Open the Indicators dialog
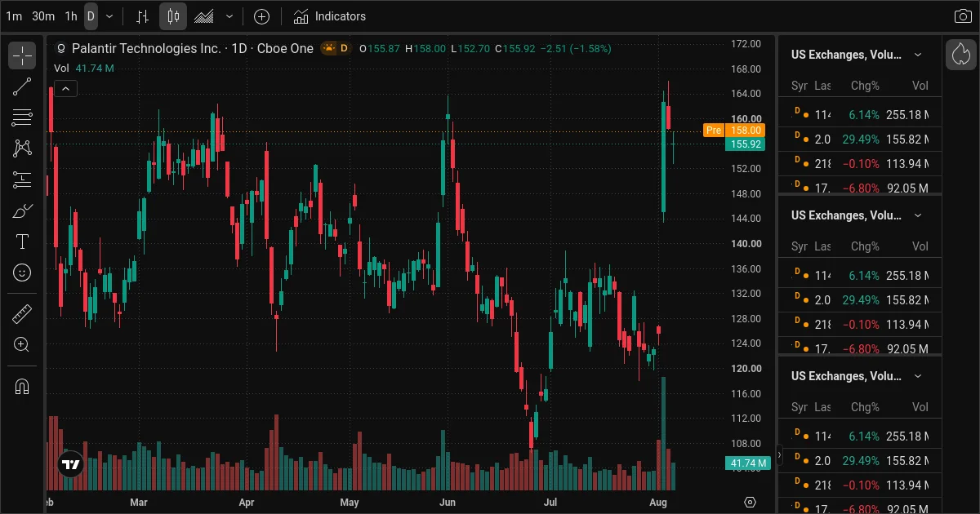This screenshot has height=514, width=980. coord(329,16)
